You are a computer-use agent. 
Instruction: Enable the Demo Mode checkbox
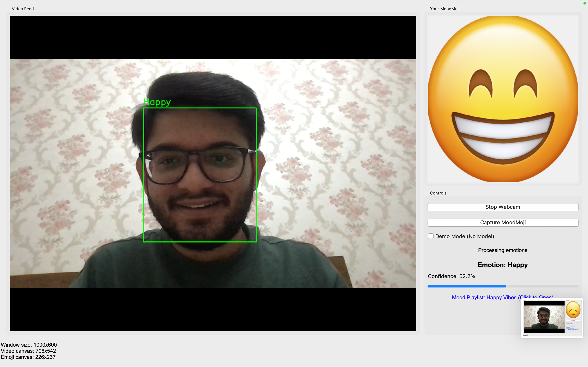(x=431, y=236)
